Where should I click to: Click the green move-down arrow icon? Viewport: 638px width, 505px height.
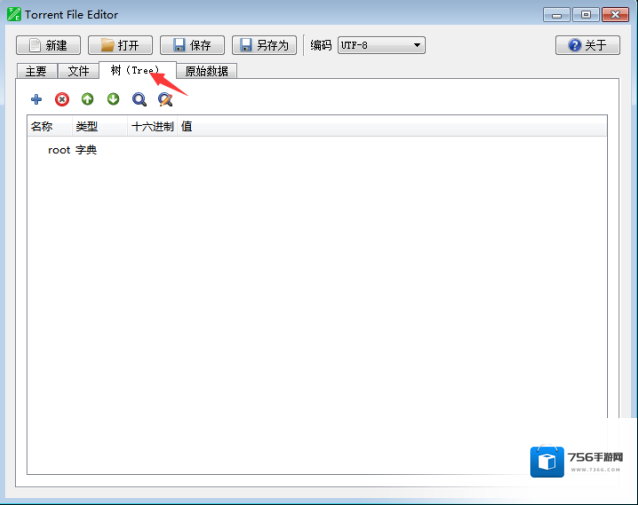click(113, 99)
